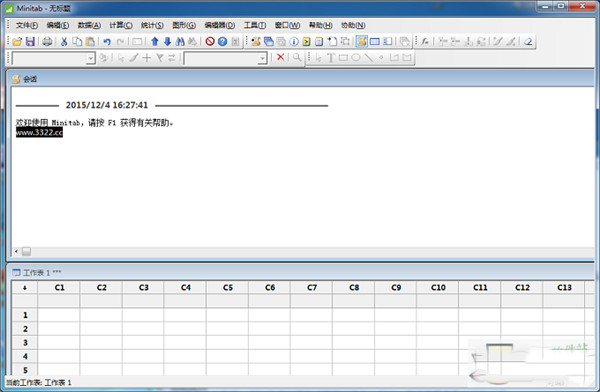Click the red X delete icon
The width and height of the screenshot is (600, 392).
tap(280, 57)
